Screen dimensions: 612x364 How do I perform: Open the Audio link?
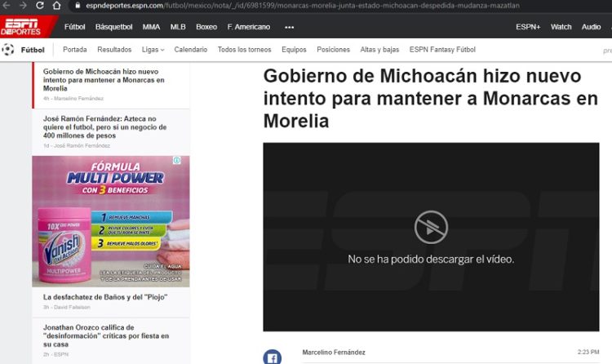[591, 27]
